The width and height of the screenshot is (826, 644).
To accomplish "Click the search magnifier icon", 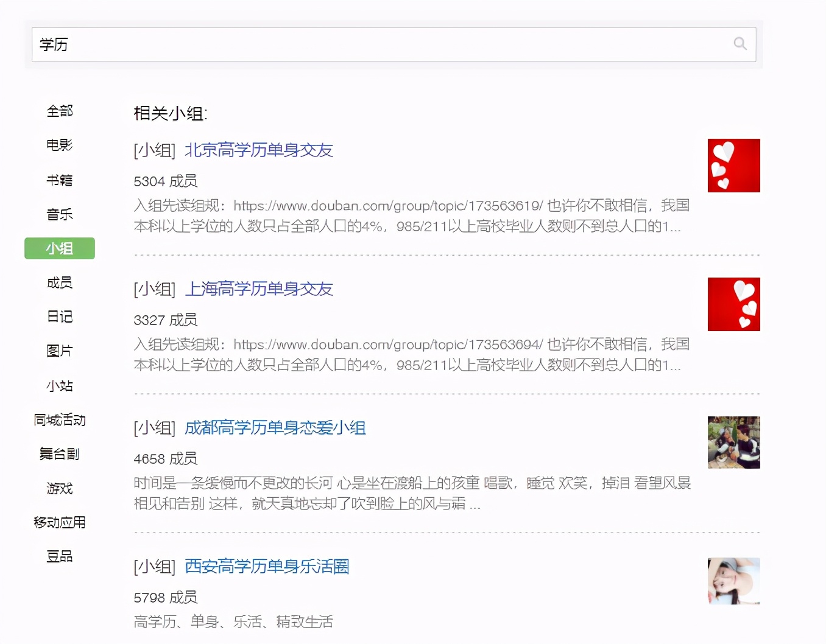I will pyautogui.click(x=740, y=44).
